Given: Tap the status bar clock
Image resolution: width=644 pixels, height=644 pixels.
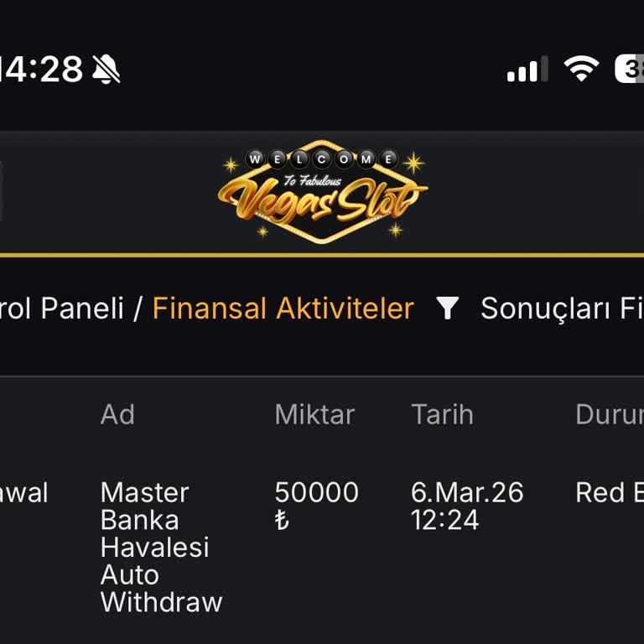Looking at the screenshot, I should pyautogui.click(x=42, y=69).
